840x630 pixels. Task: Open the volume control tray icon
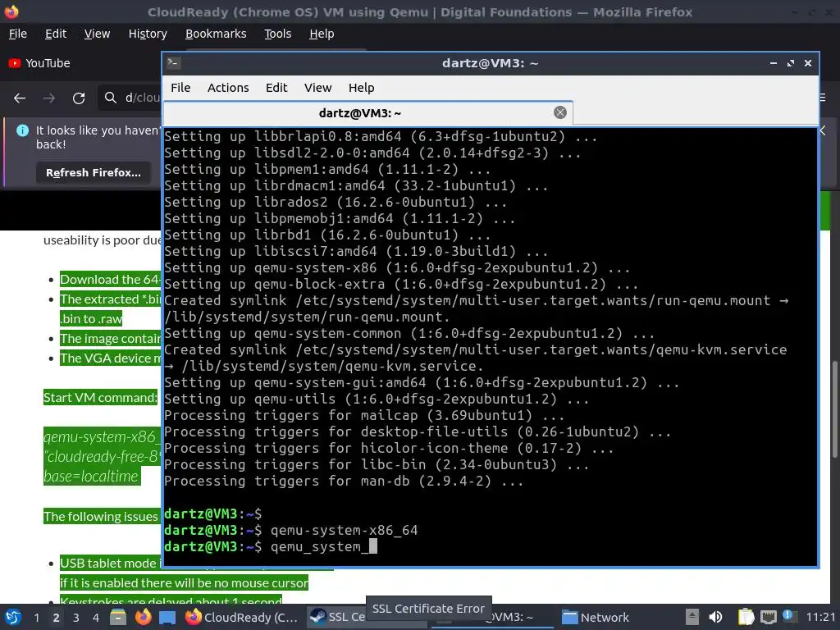pyautogui.click(x=715, y=617)
